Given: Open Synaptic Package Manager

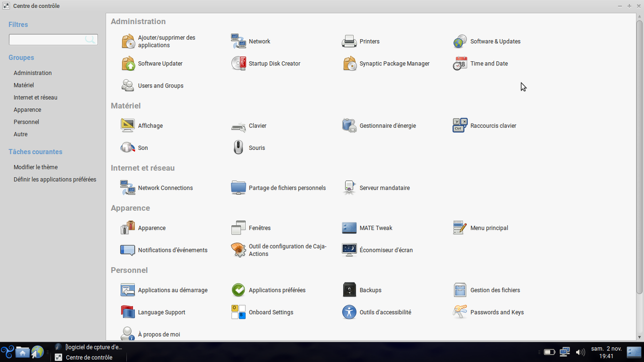Looking at the screenshot, I should point(386,63).
